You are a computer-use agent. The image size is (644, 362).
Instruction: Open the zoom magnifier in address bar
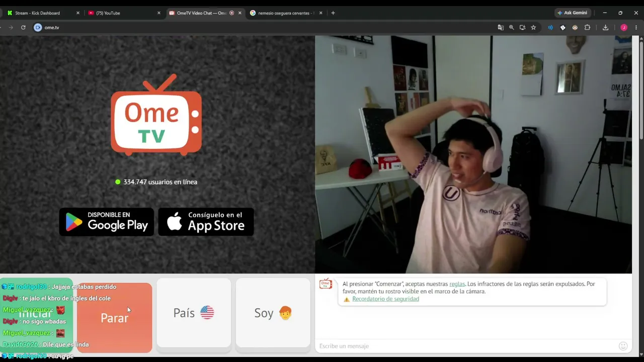512,28
